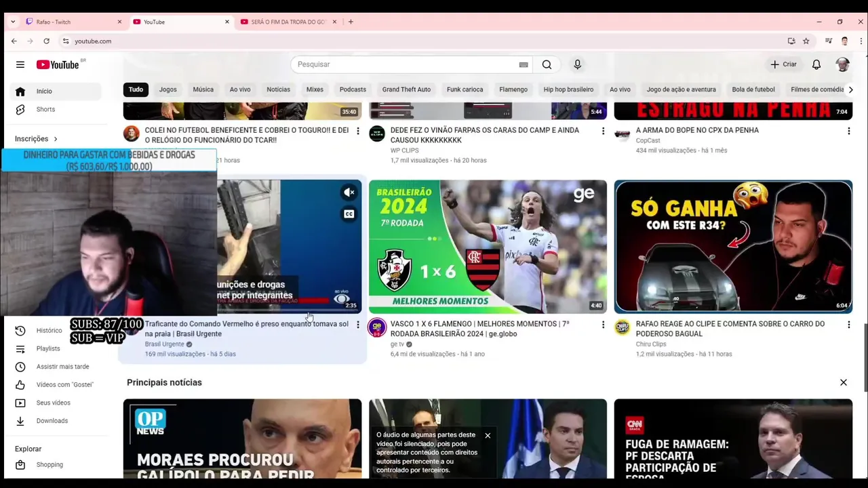The image size is (868, 488).
Task: Bookmark this page with the star
Action: point(806,41)
